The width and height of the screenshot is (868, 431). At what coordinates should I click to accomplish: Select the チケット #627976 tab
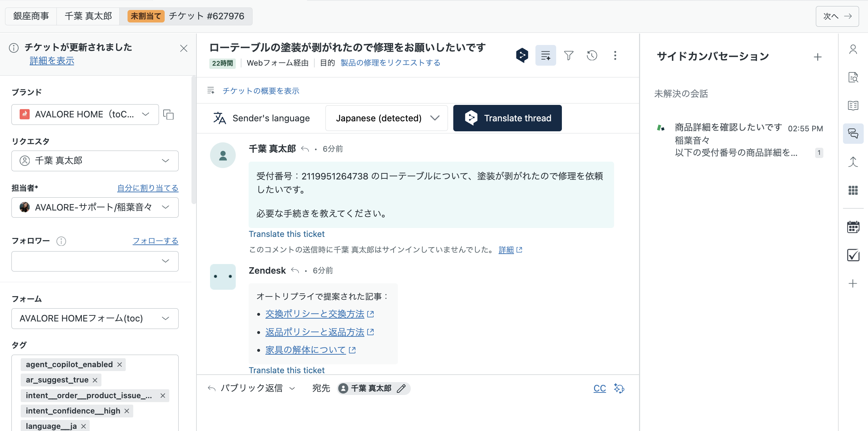(186, 16)
